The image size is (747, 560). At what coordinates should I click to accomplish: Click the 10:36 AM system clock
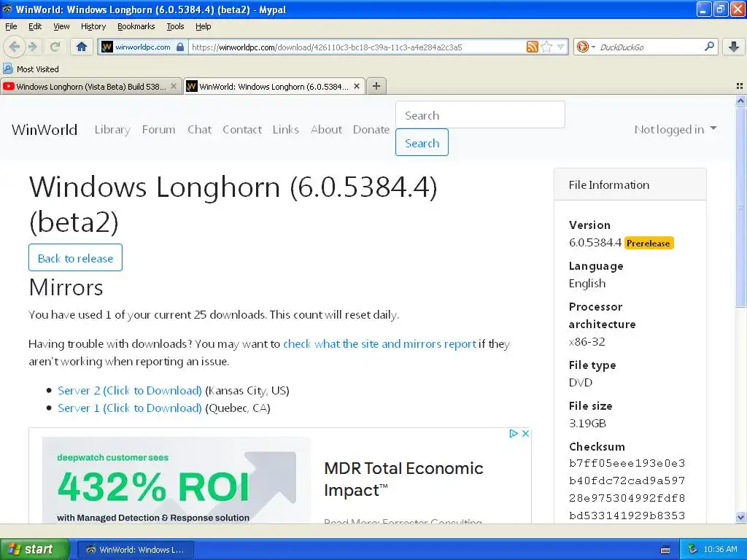click(x=720, y=550)
